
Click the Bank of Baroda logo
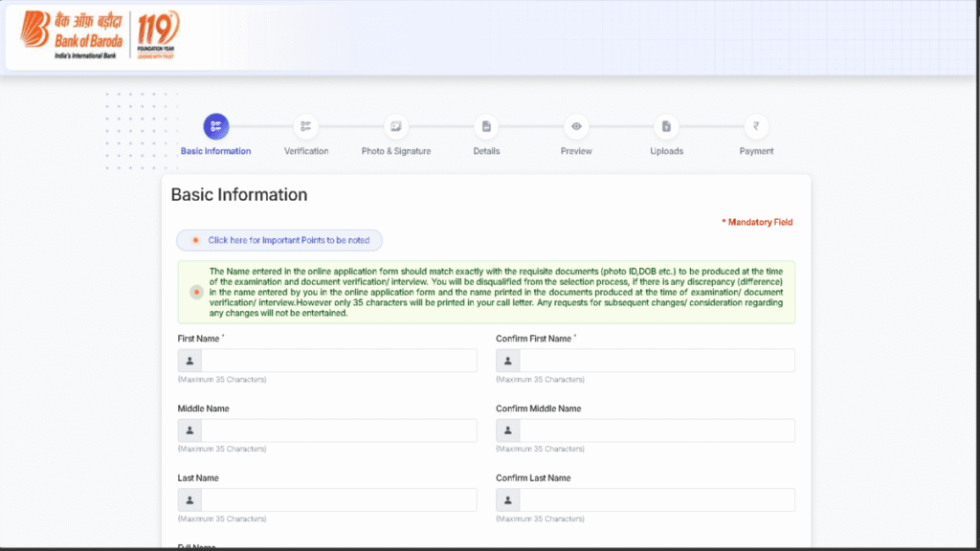pyautogui.click(x=71, y=35)
